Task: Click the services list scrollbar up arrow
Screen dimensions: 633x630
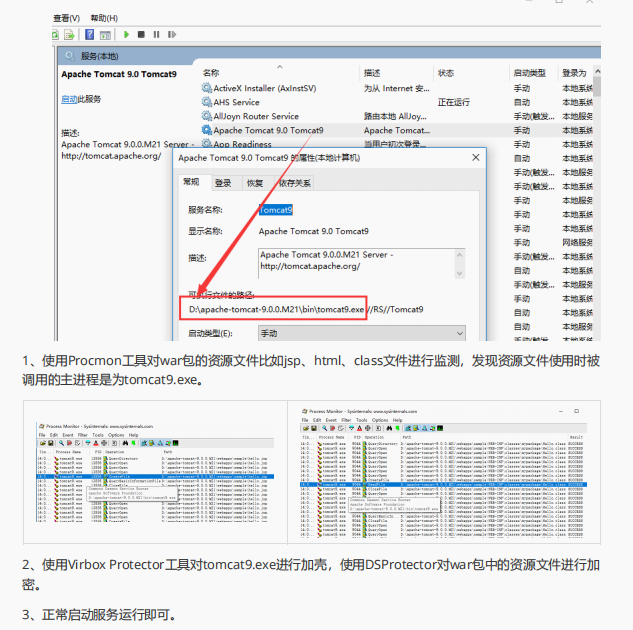Action: (597, 71)
